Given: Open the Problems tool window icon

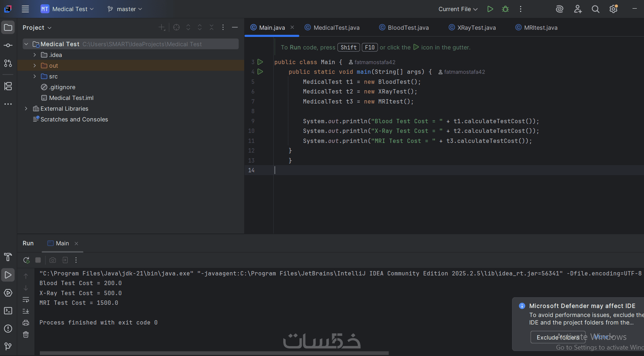Looking at the screenshot, I should click(8, 329).
